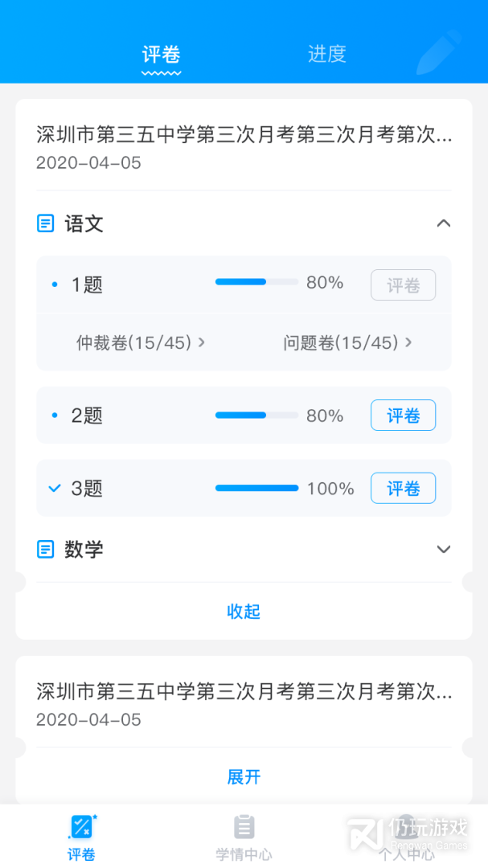Expand the 数学 section chevron

[x=443, y=549]
